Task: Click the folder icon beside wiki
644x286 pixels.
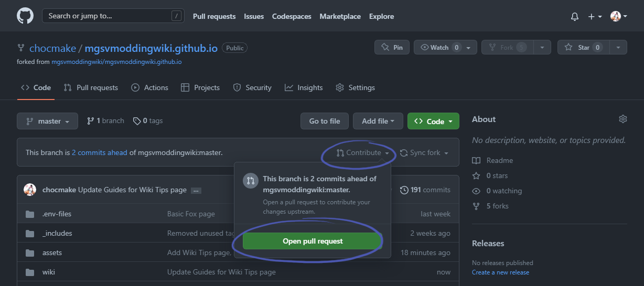Action: pos(30,272)
